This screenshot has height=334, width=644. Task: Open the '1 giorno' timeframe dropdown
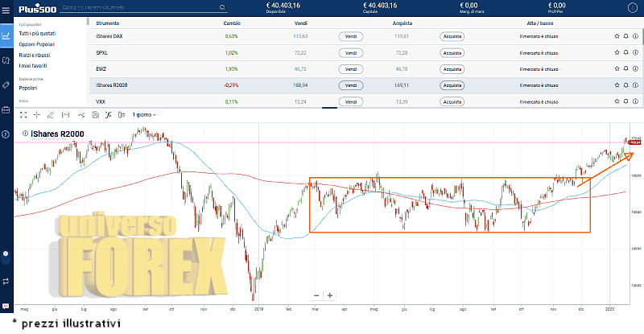pyautogui.click(x=143, y=114)
